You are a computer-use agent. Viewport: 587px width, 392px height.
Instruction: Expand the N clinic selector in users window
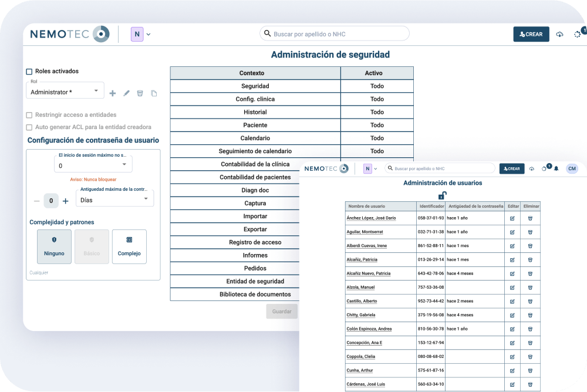point(370,168)
